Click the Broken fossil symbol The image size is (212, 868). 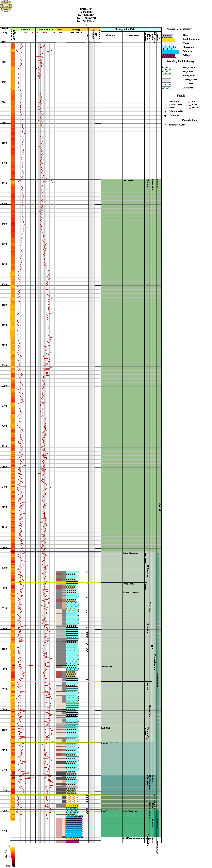190,108
